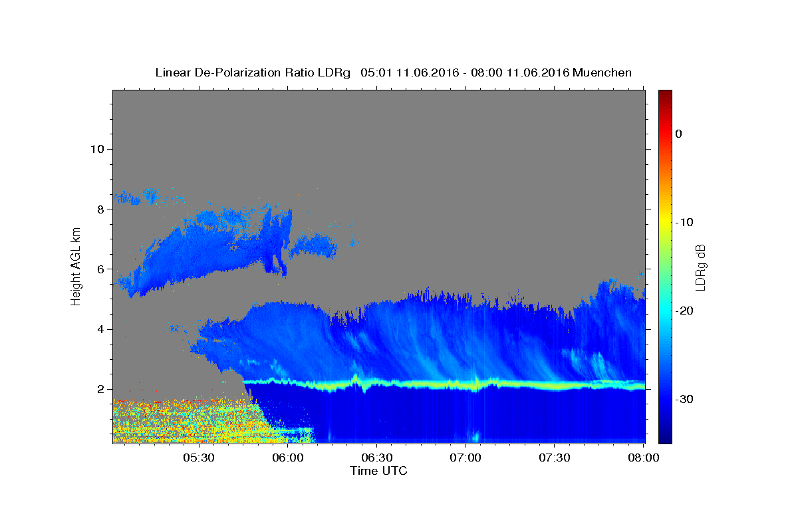Image resolution: width=798 pixels, height=532 pixels.
Task: Click the plot title mentioning Muenchen
Action: coord(393,72)
